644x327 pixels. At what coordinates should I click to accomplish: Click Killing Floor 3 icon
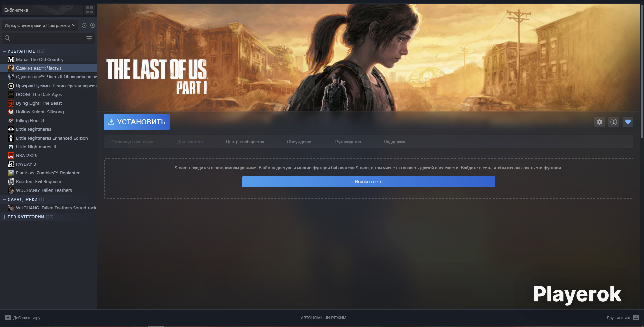tap(11, 121)
